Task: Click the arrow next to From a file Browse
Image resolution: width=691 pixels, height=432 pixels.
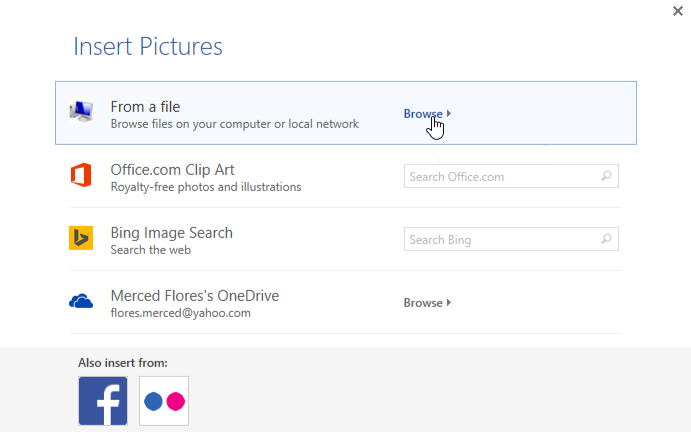Action: click(450, 114)
